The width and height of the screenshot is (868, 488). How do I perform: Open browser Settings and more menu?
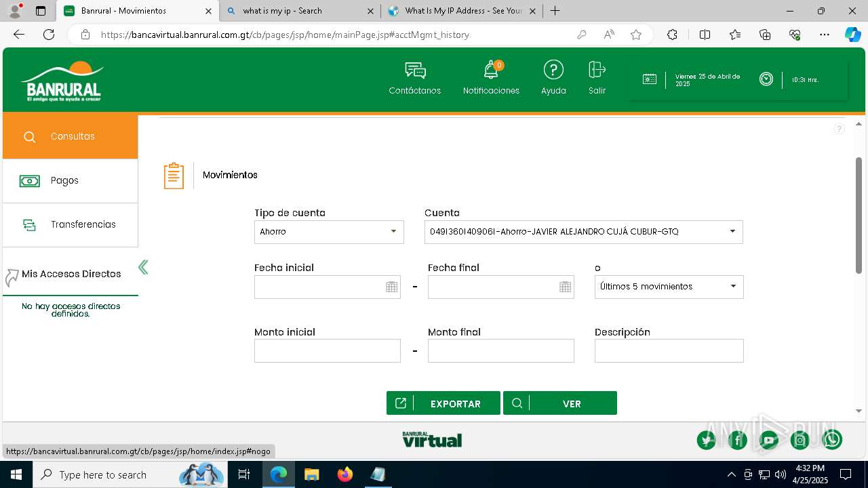click(x=825, y=35)
